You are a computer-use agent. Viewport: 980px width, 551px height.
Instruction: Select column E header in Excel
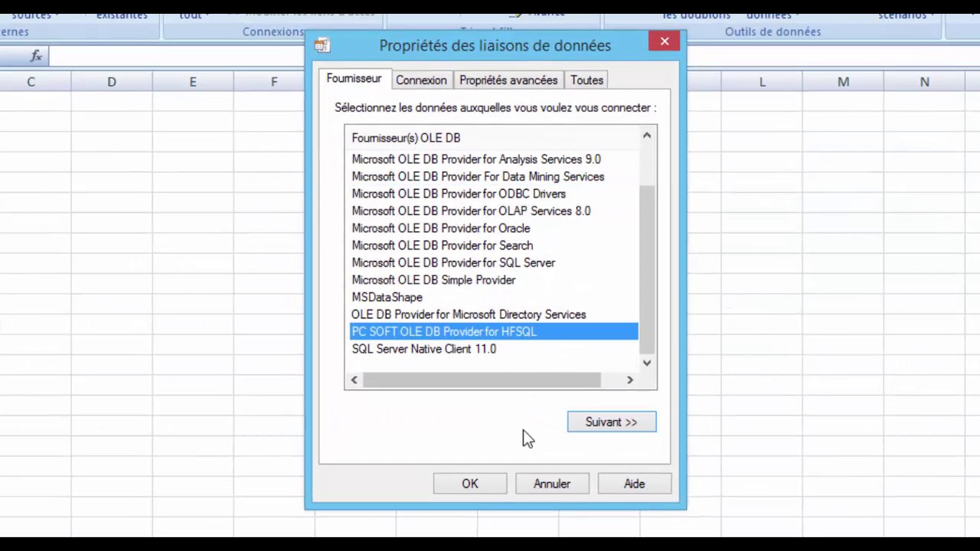193,82
